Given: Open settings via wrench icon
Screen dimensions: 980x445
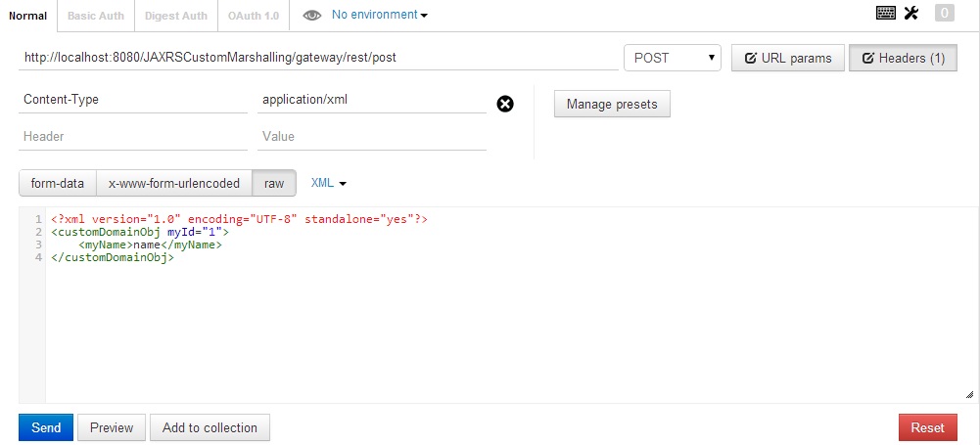Looking at the screenshot, I should 911,13.
